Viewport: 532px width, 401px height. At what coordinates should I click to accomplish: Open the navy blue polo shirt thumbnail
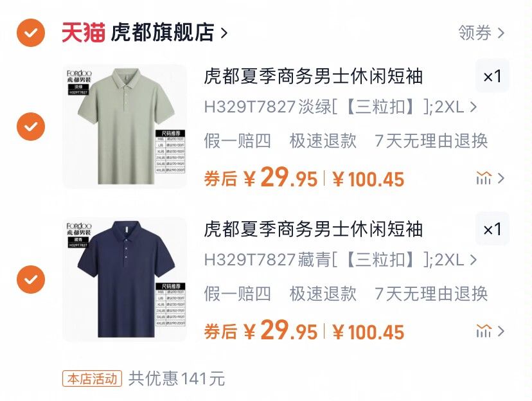tap(125, 279)
